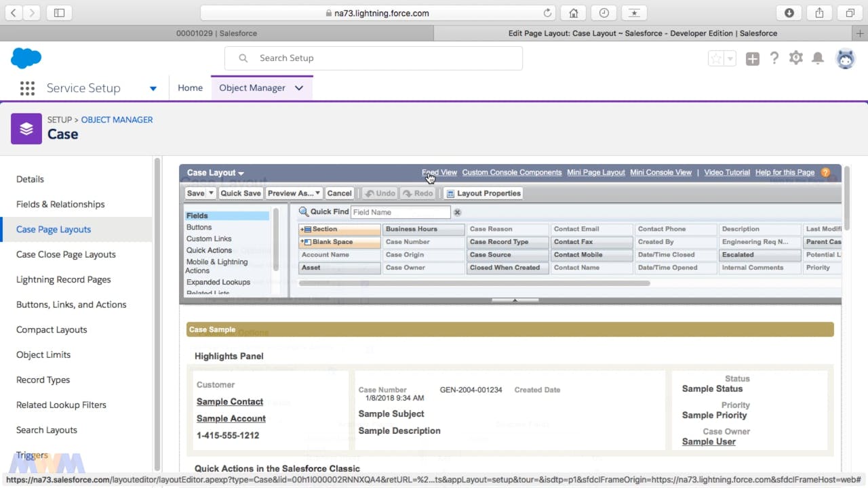Open the Safari downloads button
This screenshot has width=868, height=488.
coord(789,13)
